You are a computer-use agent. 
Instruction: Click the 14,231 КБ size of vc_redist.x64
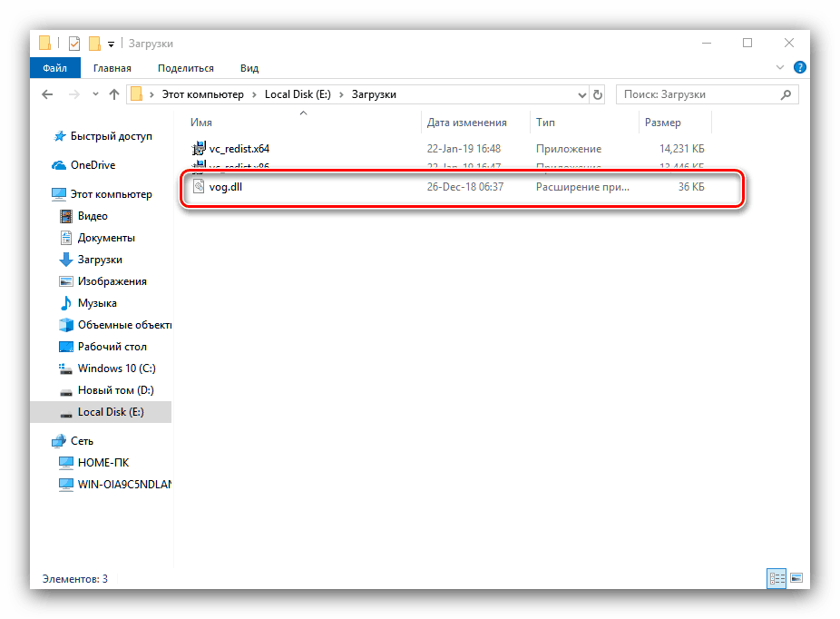681,149
